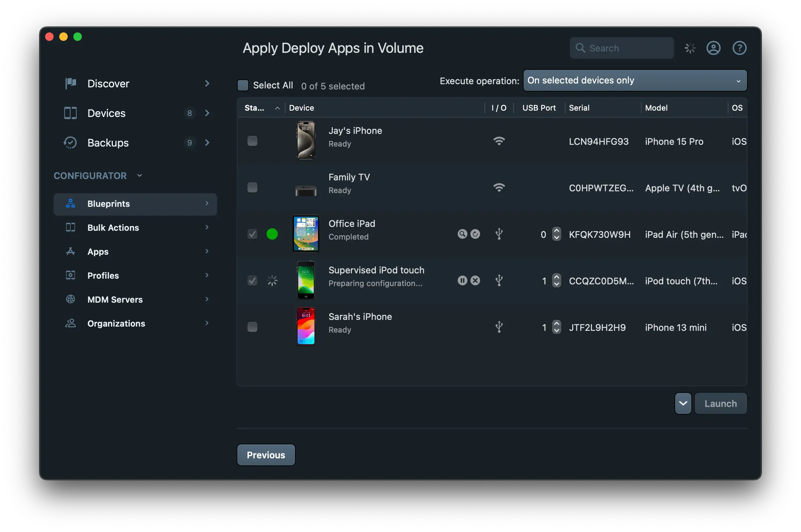The width and height of the screenshot is (801, 532).
Task: Pause the Supervised iPod touch configuration
Action: pyautogui.click(x=462, y=280)
